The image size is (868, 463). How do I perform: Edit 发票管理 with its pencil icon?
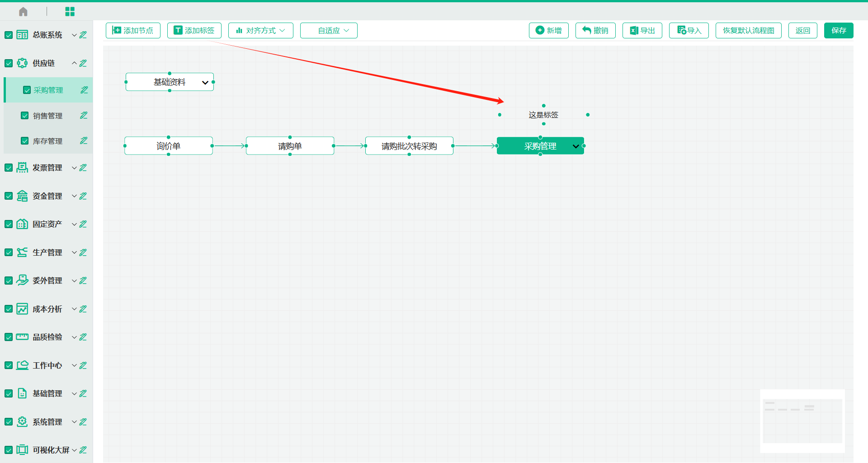[83, 168]
